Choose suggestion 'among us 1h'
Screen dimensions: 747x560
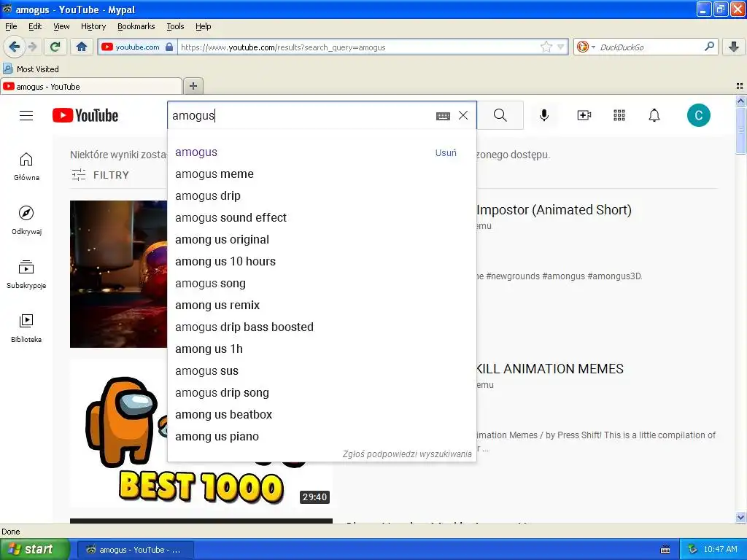click(322, 349)
